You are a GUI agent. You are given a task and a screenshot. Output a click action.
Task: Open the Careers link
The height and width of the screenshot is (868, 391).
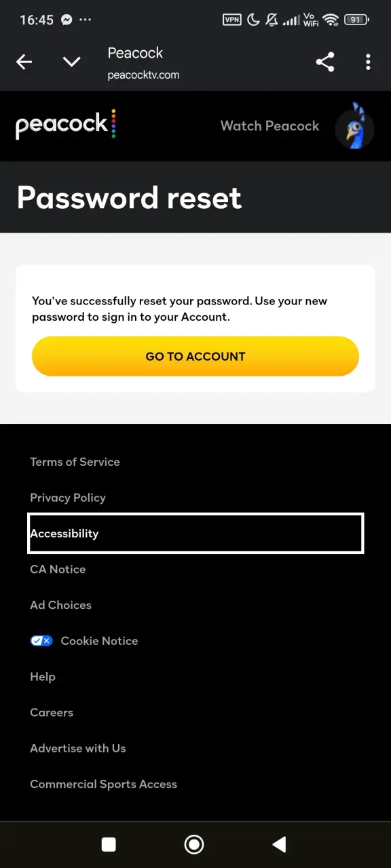[52, 713]
